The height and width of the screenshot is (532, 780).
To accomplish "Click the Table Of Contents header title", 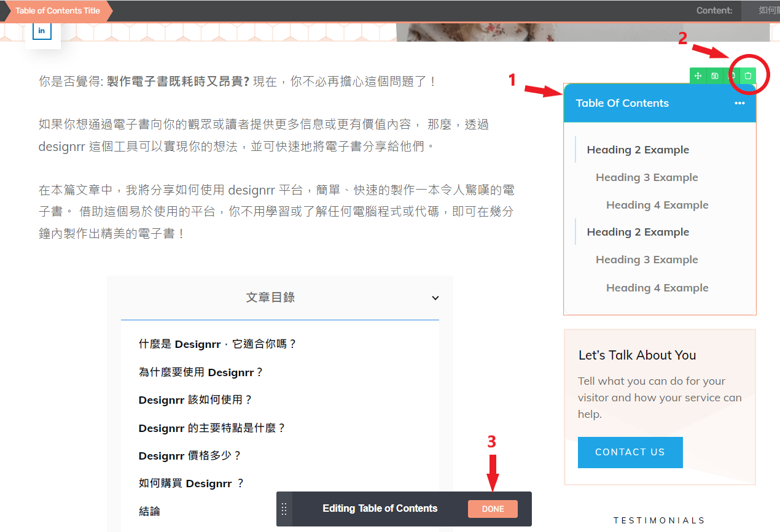I will pyautogui.click(x=622, y=103).
